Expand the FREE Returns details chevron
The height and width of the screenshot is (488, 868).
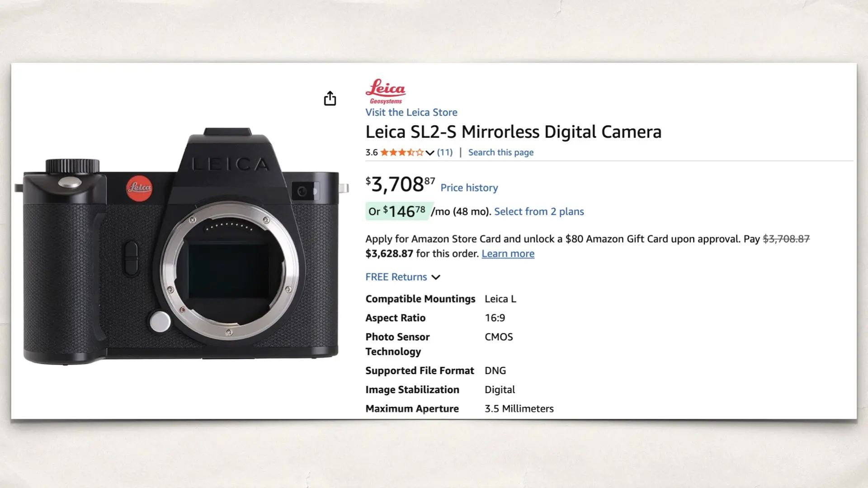(x=436, y=277)
